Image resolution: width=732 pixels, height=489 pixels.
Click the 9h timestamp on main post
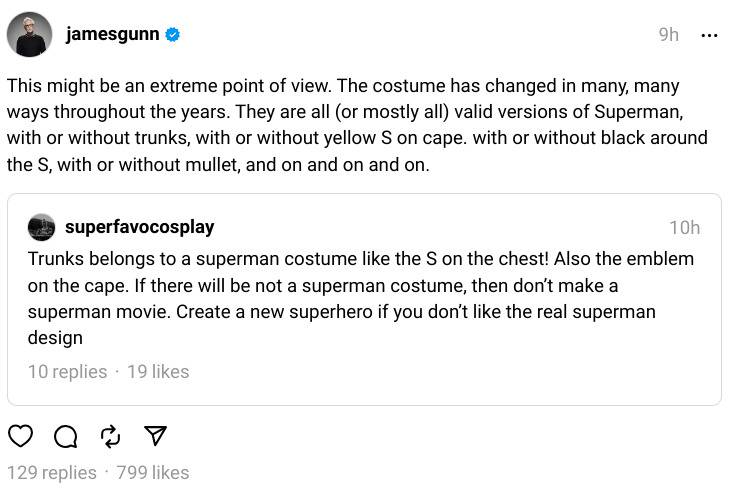coord(668,35)
